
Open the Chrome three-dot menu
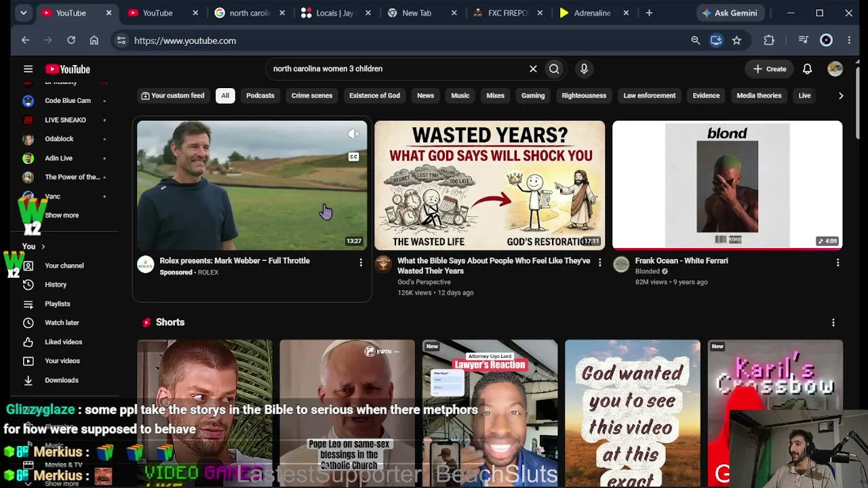point(849,41)
